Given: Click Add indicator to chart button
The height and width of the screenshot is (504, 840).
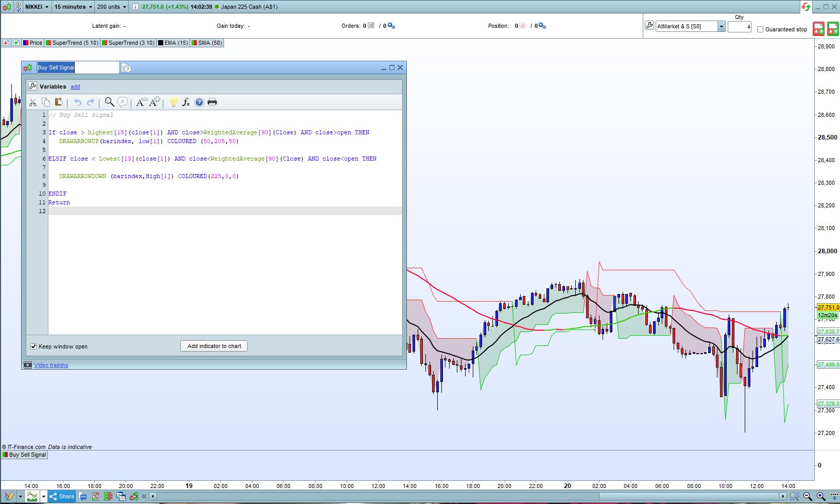Looking at the screenshot, I should click(214, 346).
